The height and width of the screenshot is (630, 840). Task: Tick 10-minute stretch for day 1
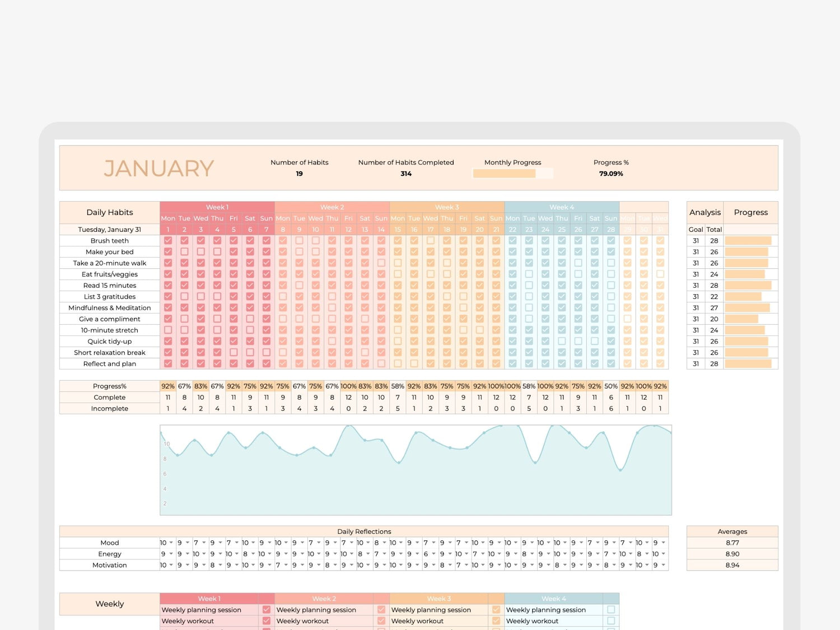[x=168, y=330]
